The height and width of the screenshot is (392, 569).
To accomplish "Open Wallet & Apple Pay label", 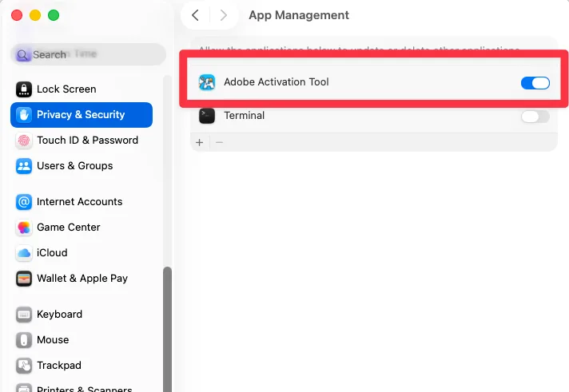I will pos(82,279).
